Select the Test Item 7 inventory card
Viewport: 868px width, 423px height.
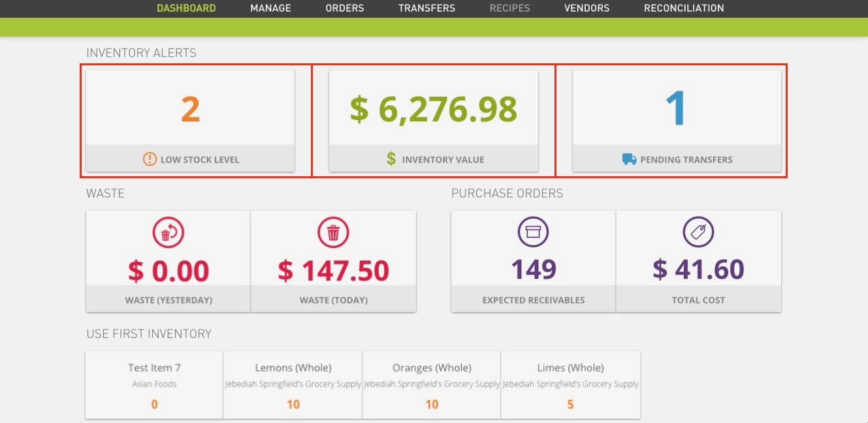[x=153, y=384]
